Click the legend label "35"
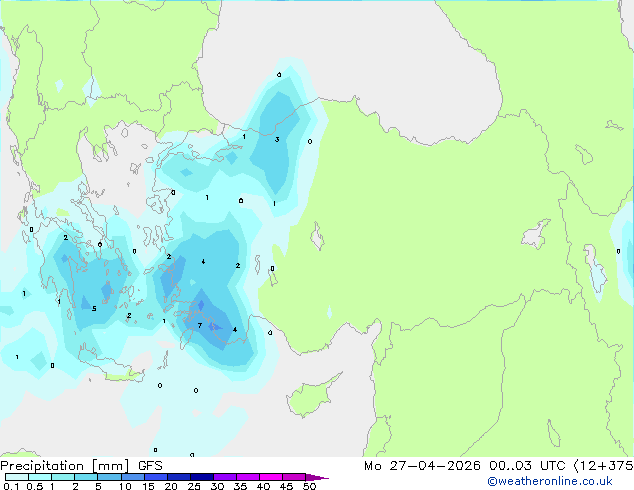634x490 pixels. (240, 486)
